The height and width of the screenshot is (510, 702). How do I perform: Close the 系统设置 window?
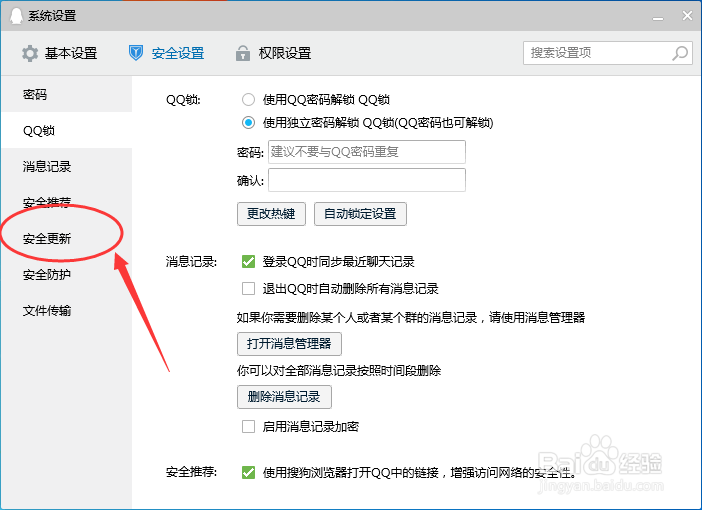[687, 16]
